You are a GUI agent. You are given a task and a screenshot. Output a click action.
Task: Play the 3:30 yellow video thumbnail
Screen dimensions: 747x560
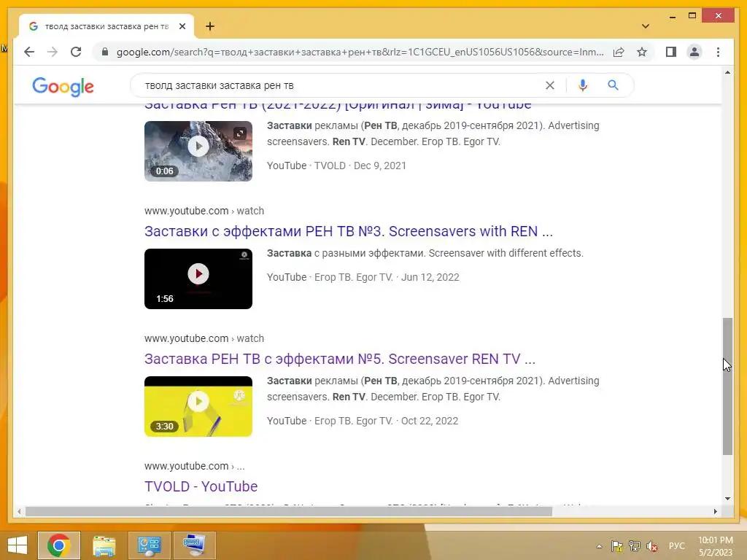click(198, 406)
